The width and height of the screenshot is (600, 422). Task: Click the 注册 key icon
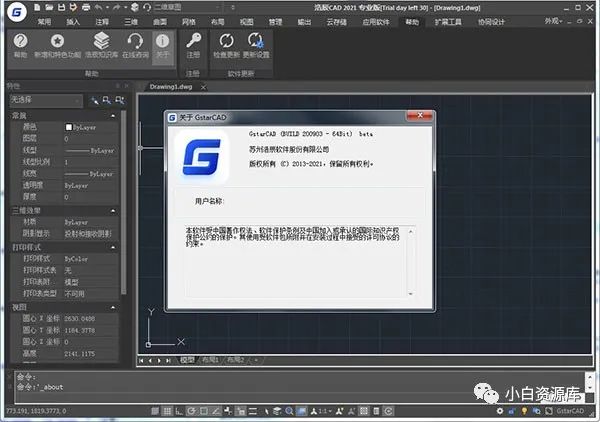coord(193,40)
